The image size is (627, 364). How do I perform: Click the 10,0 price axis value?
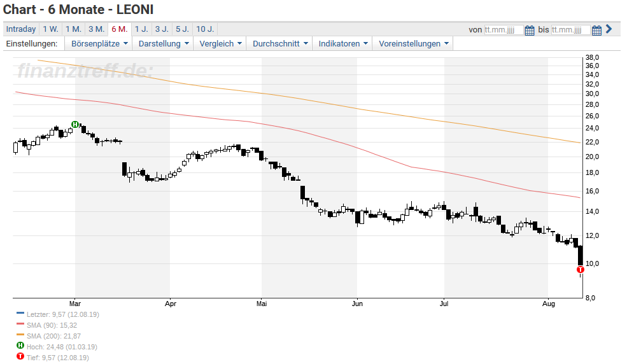(592, 263)
